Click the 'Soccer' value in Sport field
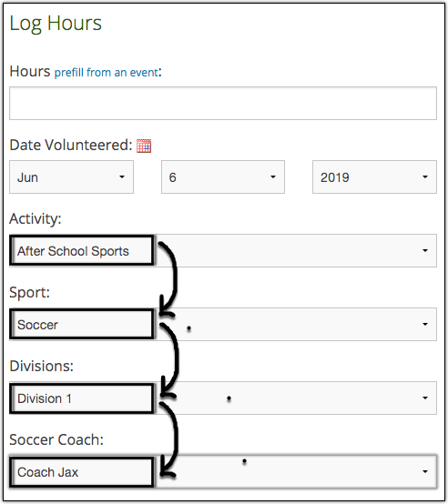Screen dimensions: 448x504 pos(37,325)
